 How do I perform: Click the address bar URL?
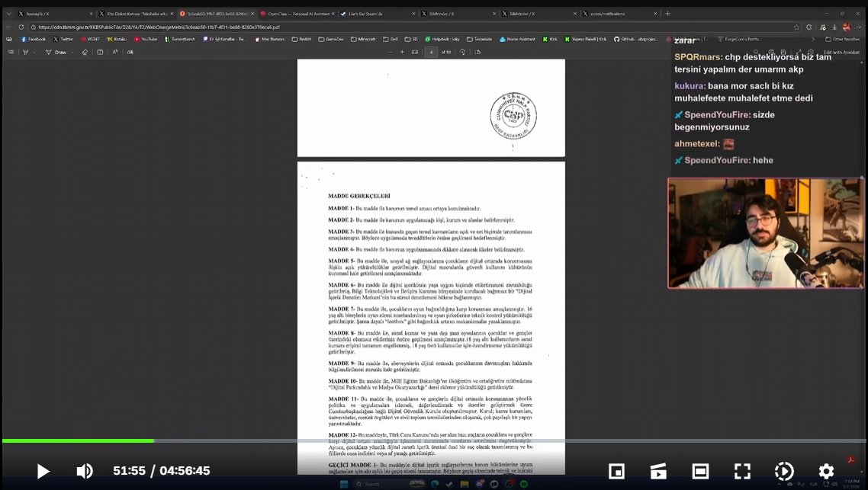pyautogui.click(x=159, y=27)
